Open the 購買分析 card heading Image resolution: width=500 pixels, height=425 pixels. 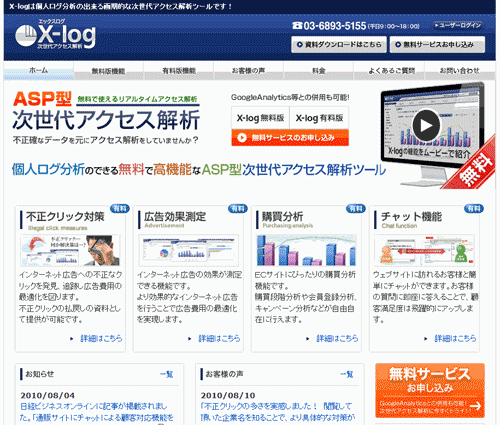pyautogui.click(x=282, y=217)
